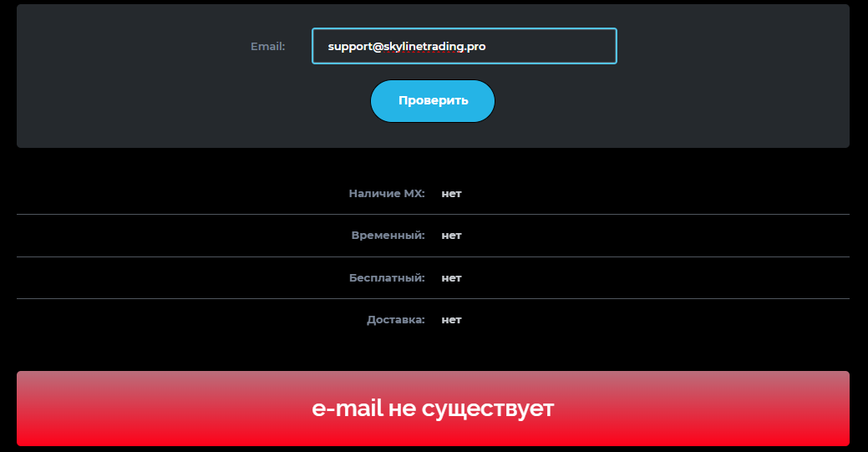Screen dimensions: 868x452
Task: Click the Email field label
Action: click(268, 47)
